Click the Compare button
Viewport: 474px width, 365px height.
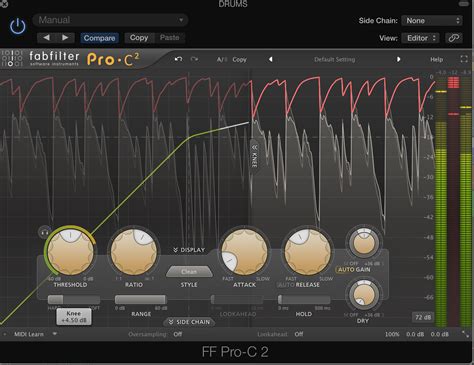tap(99, 38)
